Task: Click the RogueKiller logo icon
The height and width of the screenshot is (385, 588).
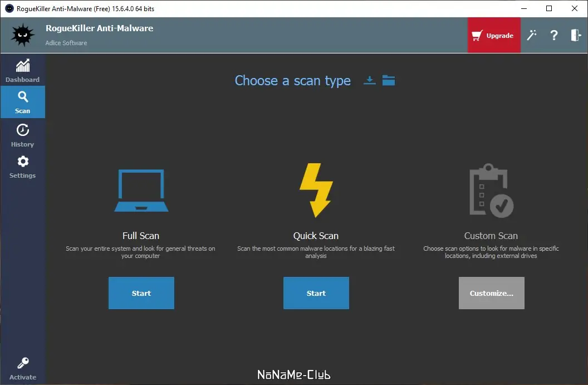Action: coord(22,35)
